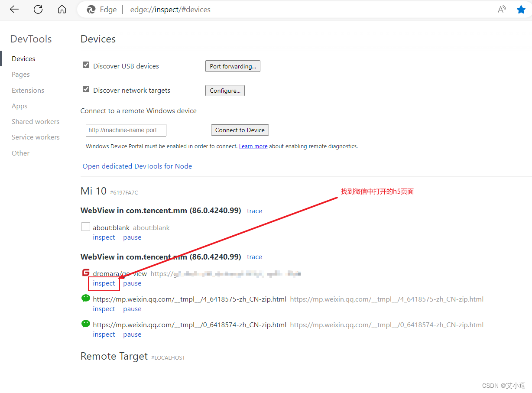The image size is (532, 393).
Task: Inspect the 0_6418574-zh_CN-zip page
Action: click(104, 335)
